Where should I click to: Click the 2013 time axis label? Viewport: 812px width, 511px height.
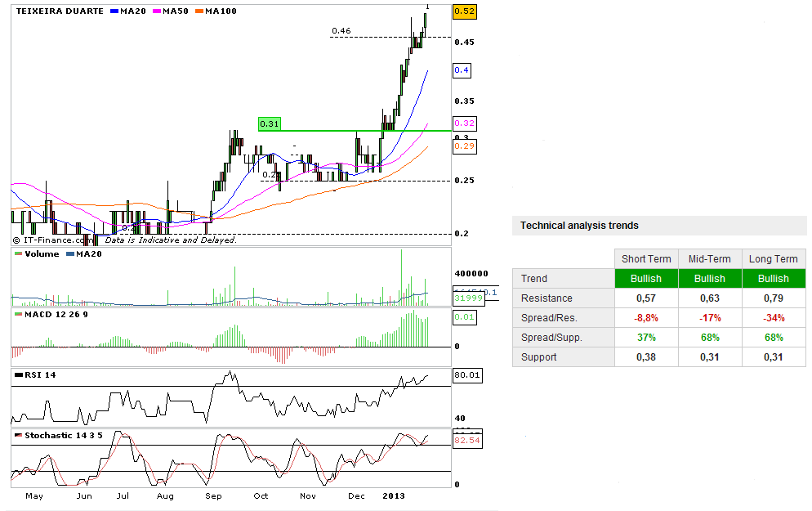pos(394,496)
